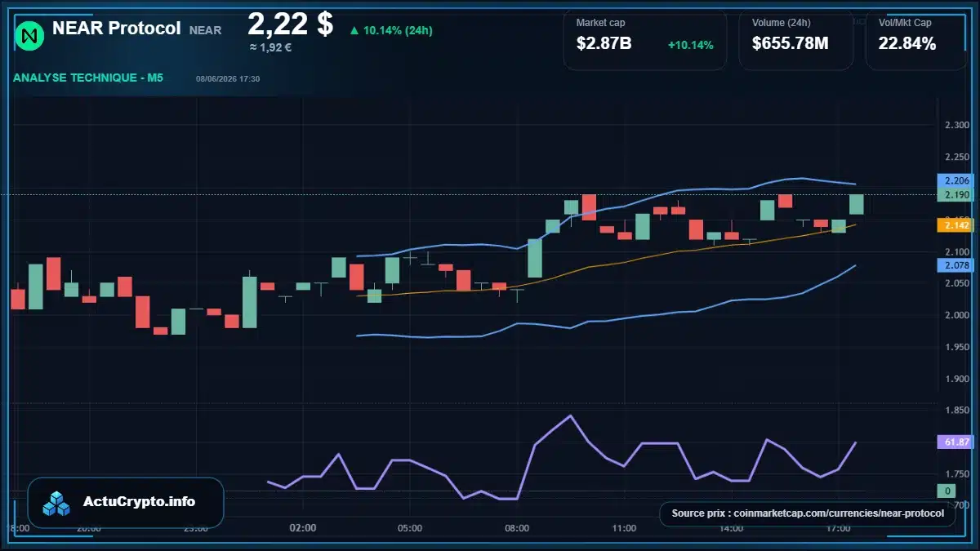Click the 2.250 price axis label
Viewport: 980px width, 551px height.
[x=956, y=157]
